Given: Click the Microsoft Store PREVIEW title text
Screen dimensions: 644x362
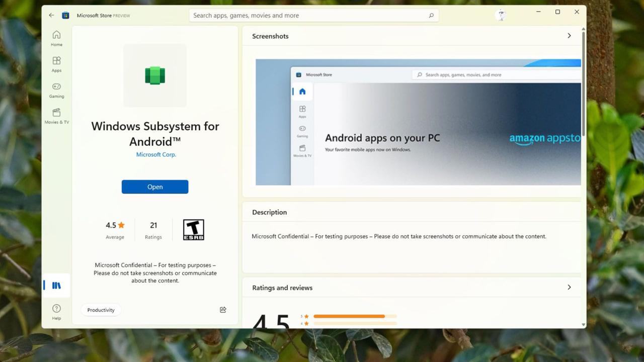Looking at the screenshot, I should click(103, 16).
